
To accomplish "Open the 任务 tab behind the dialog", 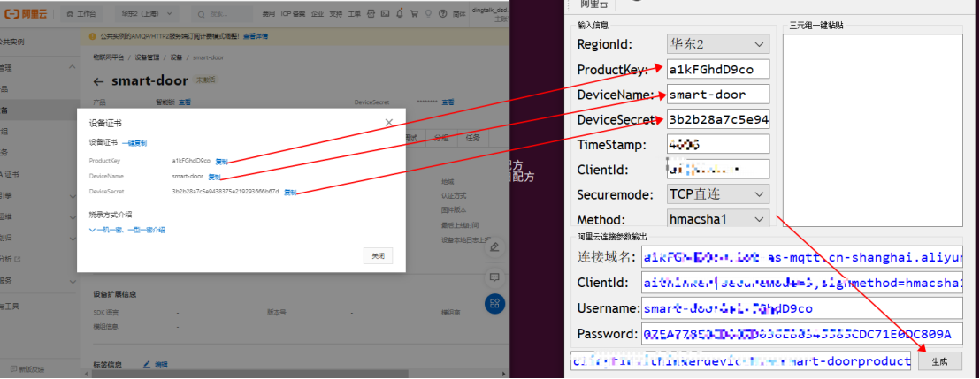I will point(473,138).
